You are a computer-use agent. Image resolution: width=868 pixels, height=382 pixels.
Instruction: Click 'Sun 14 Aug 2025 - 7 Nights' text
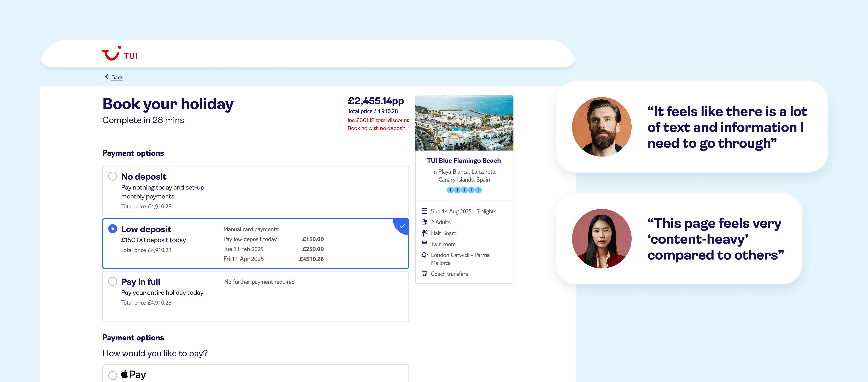(x=463, y=211)
